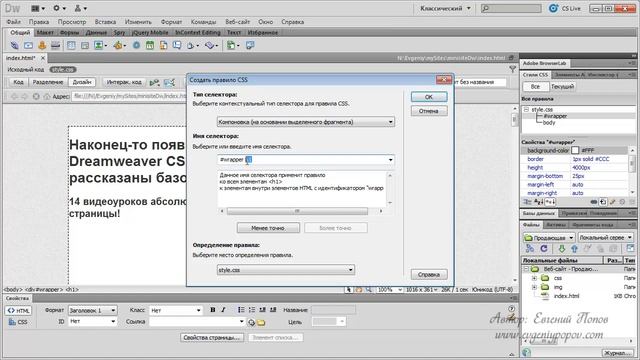Toggle the Интерак. код button
640x360 pixels.
(124, 82)
